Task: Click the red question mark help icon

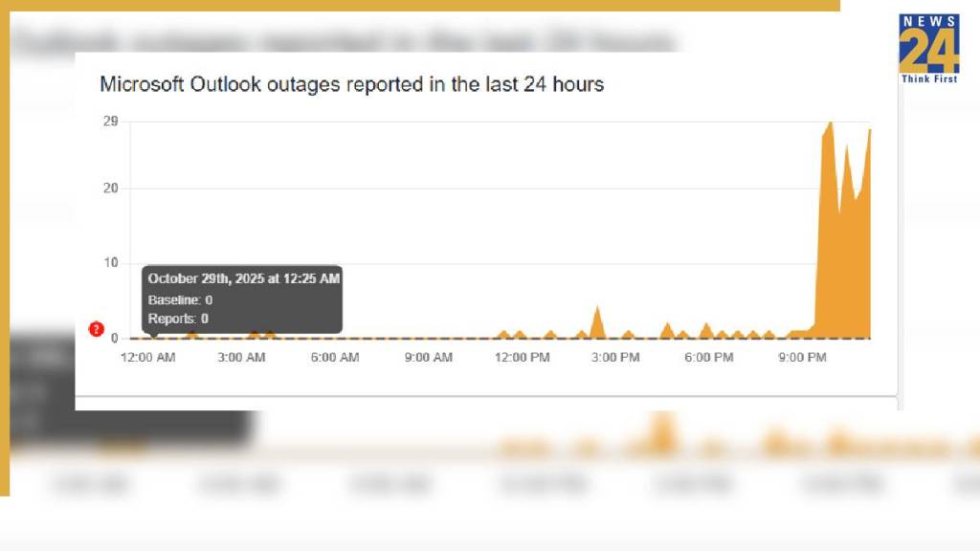Action: click(96, 329)
